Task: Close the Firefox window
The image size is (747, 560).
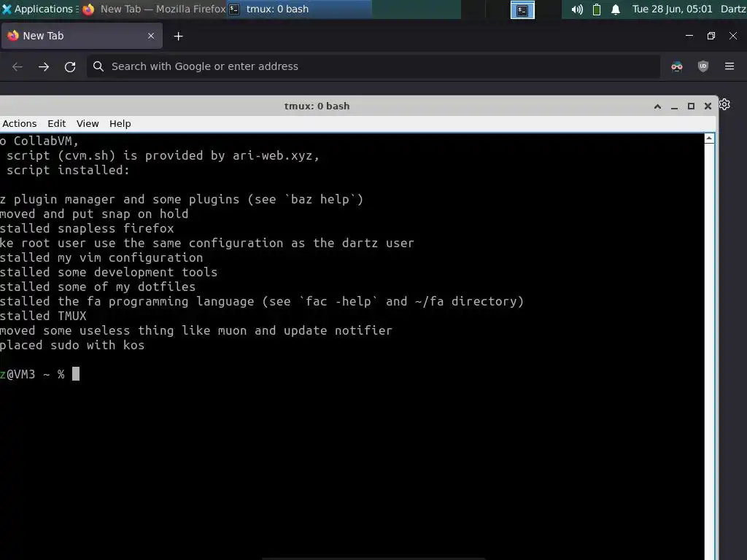Action: [733, 36]
